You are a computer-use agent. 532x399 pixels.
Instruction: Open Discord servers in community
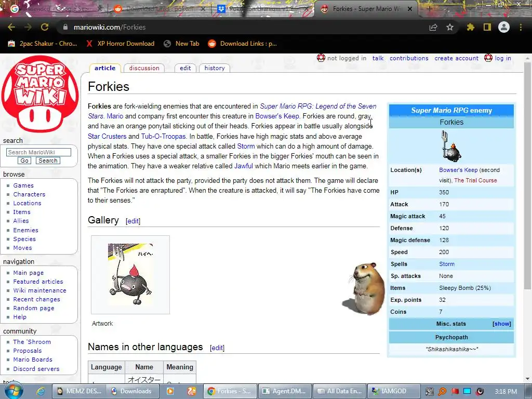(36, 369)
